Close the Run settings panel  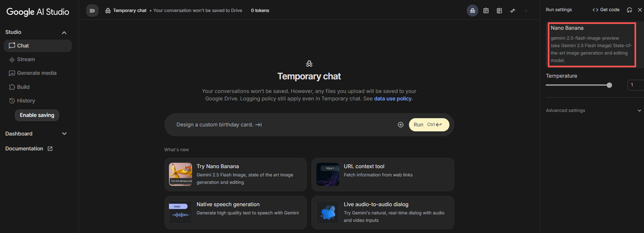coord(639,10)
